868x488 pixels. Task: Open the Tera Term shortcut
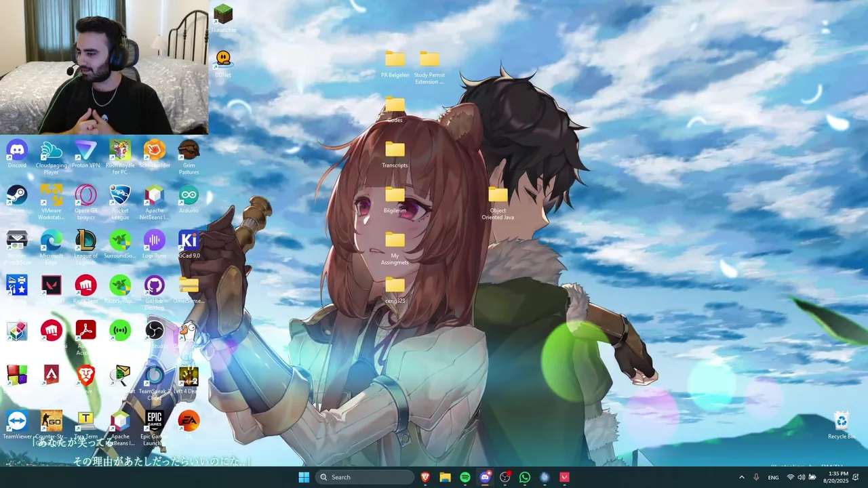click(86, 426)
